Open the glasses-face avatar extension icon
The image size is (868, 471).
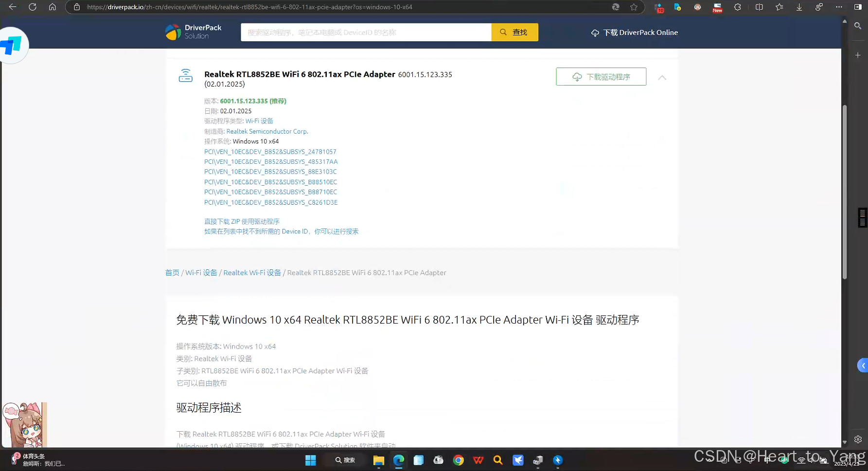[x=697, y=7]
